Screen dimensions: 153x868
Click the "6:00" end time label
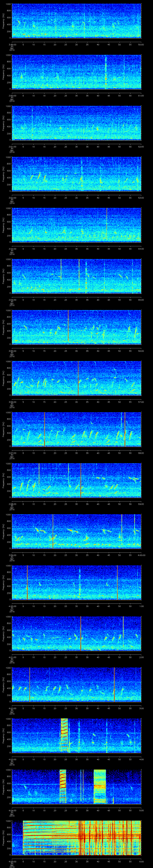[141, 861]
